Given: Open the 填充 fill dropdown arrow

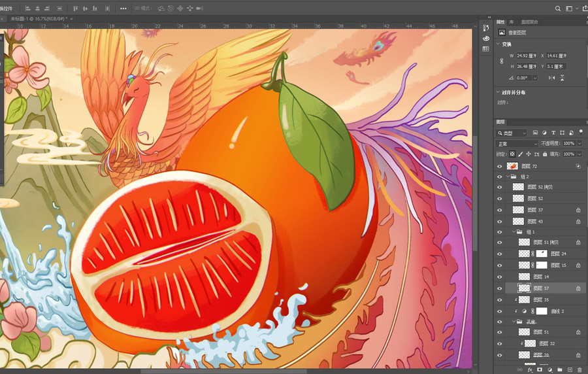Looking at the screenshot, I should point(580,154).
